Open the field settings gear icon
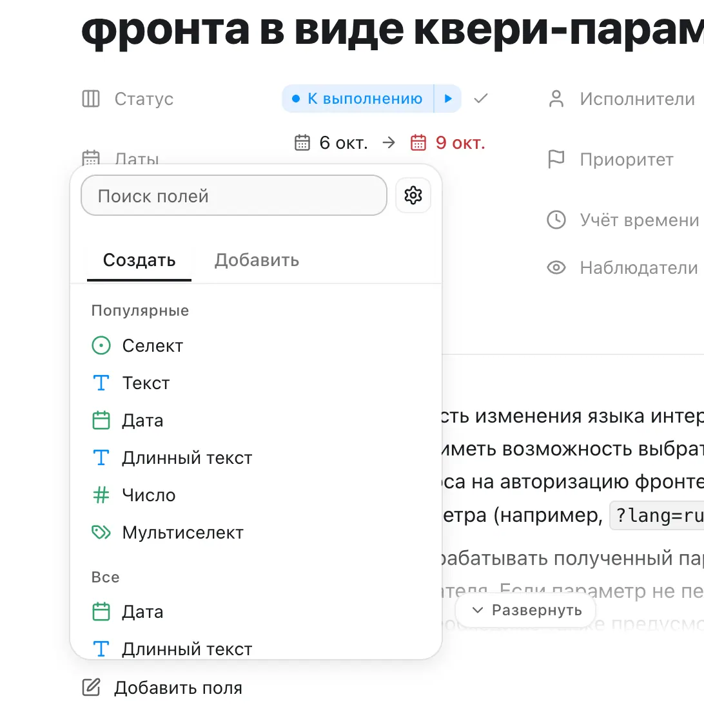 [413, 195]
